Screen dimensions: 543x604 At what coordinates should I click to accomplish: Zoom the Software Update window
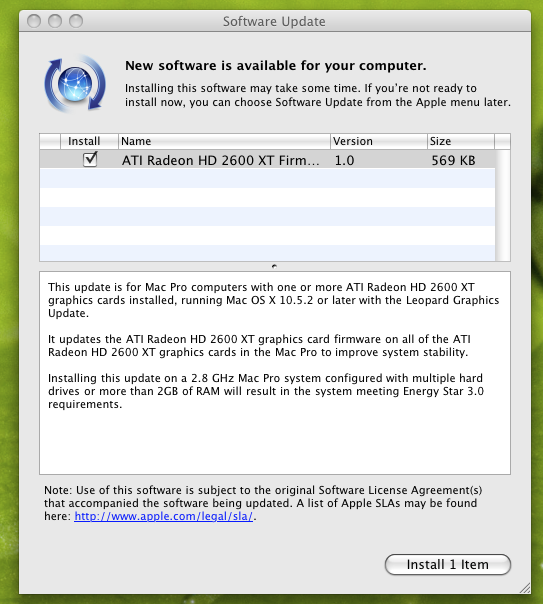pos(75,21)
